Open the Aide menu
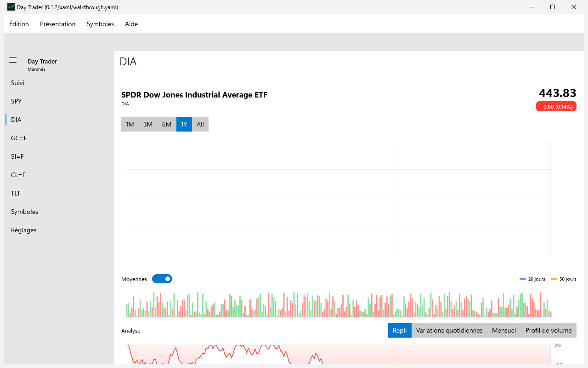This screenshot has width=588, height=368. tap(131, 24)
